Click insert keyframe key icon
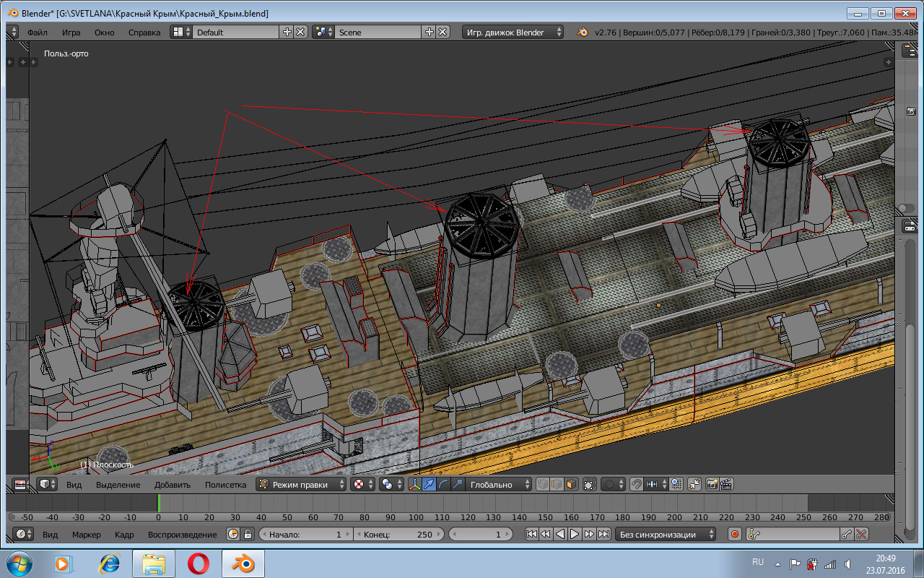The height and width of the screenshot is (578, 924). [847, 535]
